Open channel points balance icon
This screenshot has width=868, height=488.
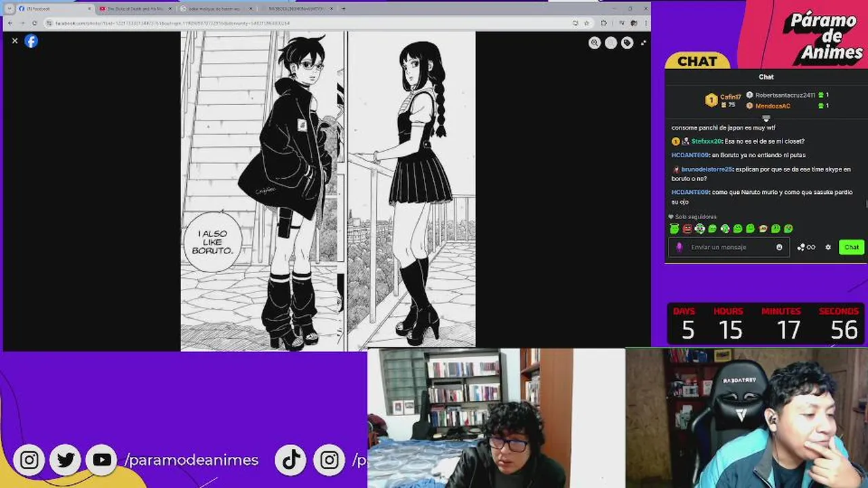point(806,247)
